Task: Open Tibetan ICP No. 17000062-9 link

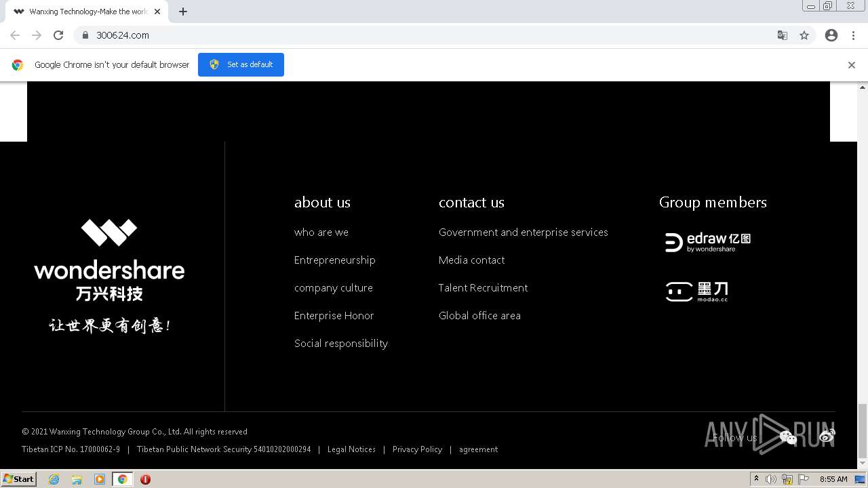Action: pyautogui.click(x=71, y=449)
